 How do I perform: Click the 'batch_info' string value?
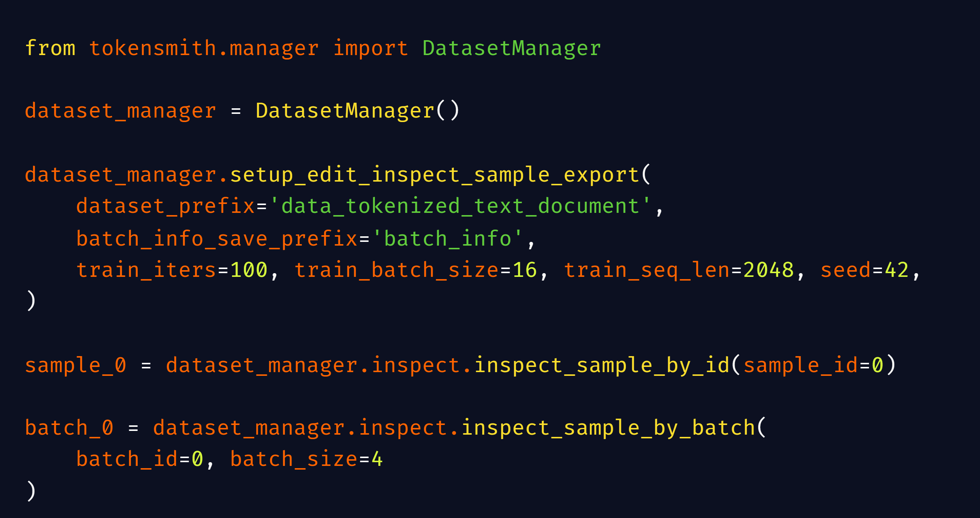pos(448,239)
